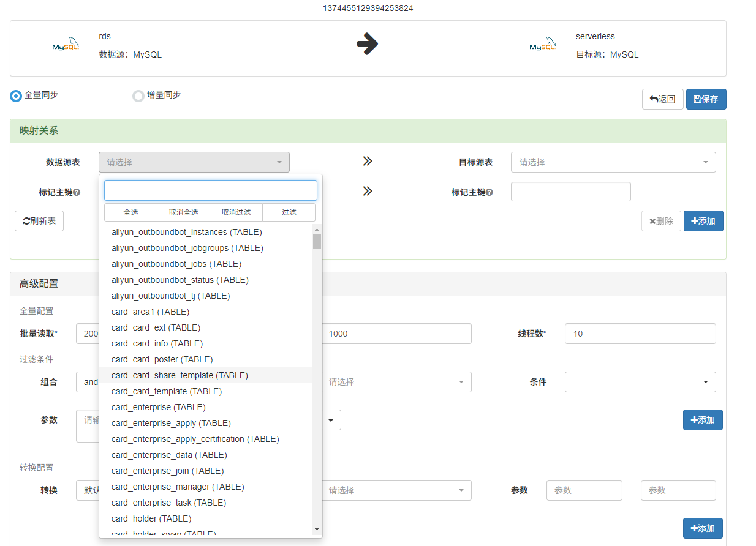The width and height of the screenshot is (756, 546).
Task: Select the 全量同步 radio option
Action: click(13, 95)
